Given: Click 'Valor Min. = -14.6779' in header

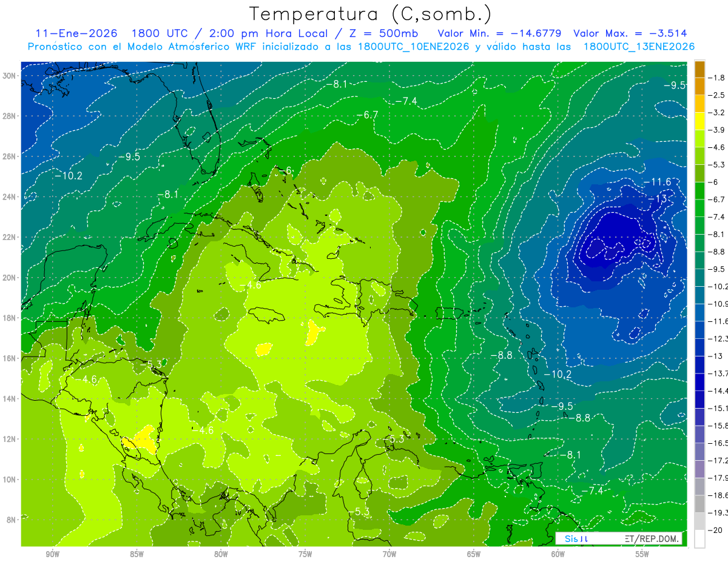Looking at the screenshot, I should (x=499, y=34).
